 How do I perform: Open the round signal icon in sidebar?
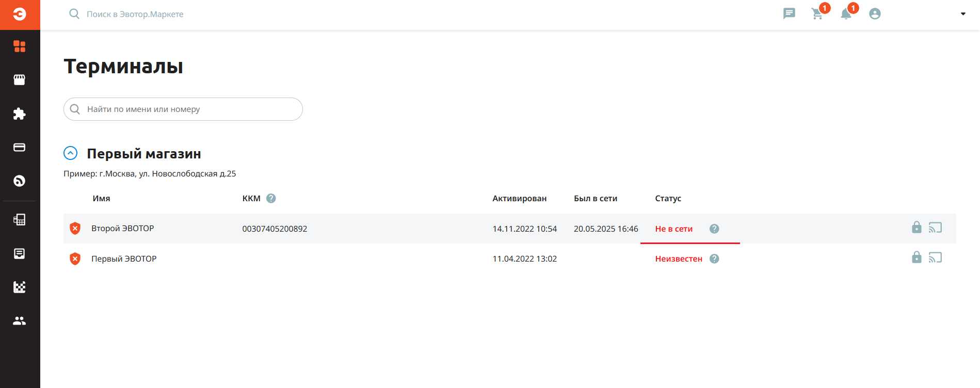pos(20,181)
